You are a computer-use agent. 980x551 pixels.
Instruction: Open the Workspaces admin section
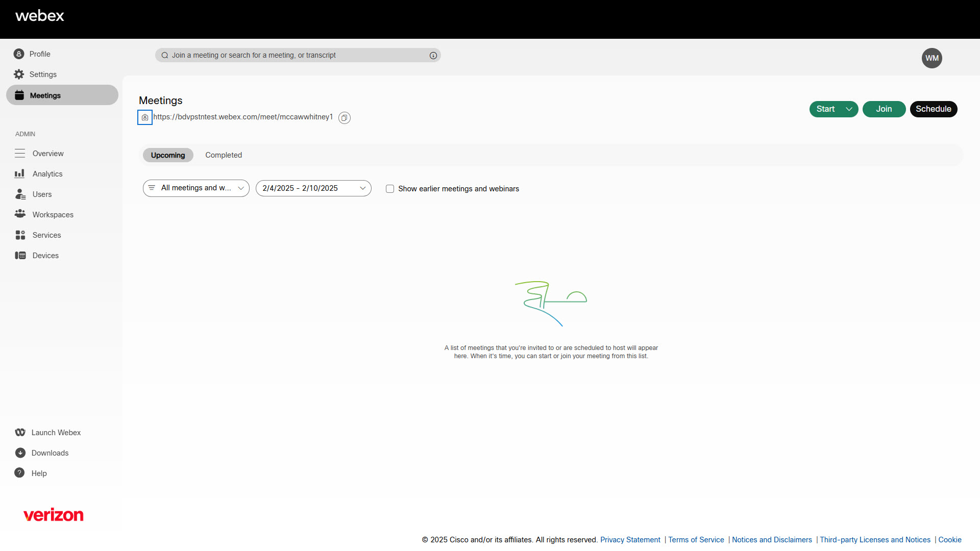53,215
